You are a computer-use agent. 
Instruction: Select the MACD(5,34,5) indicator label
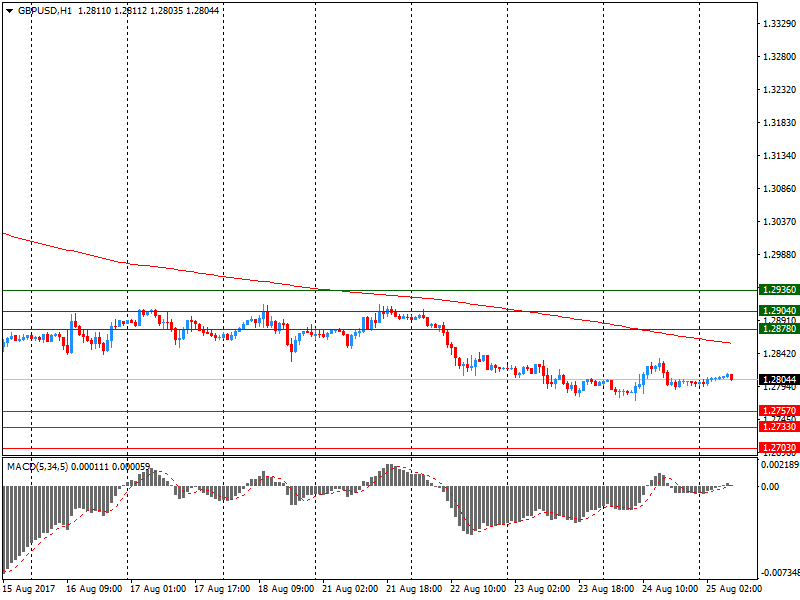[37, 467]
